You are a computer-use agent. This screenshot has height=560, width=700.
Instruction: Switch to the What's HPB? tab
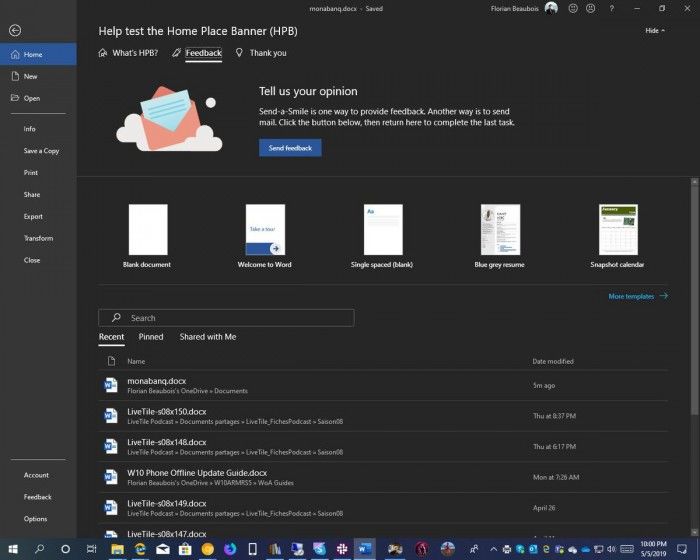click(x=128, y=53)
